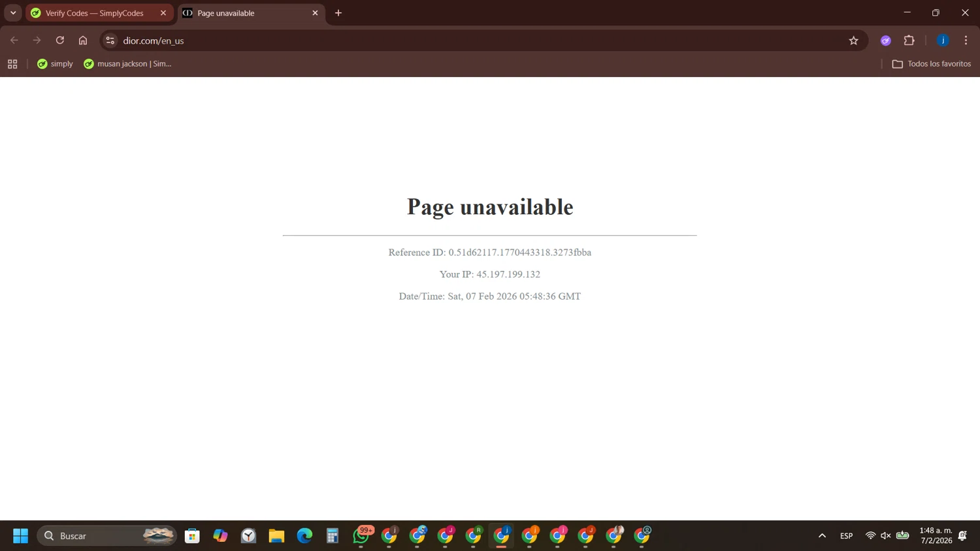Launch Microsoft Edge from the taskbar

[304, 536]
